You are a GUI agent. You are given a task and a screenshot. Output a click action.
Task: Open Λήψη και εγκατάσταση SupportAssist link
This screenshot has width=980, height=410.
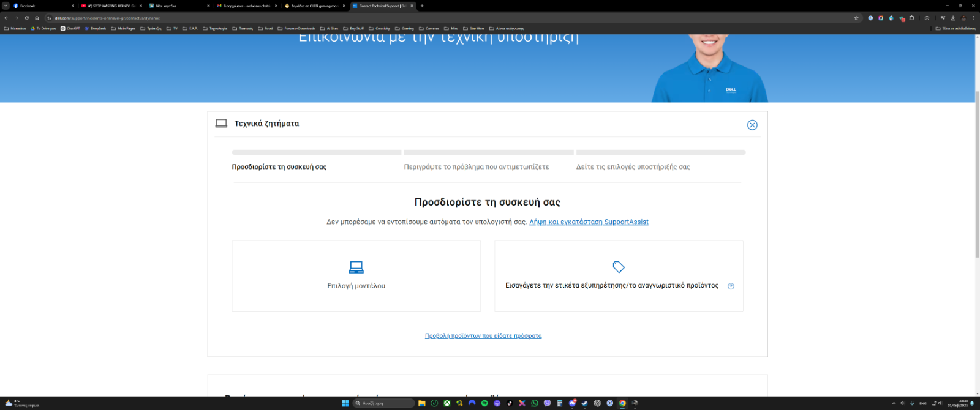click(x=589, y=222)
